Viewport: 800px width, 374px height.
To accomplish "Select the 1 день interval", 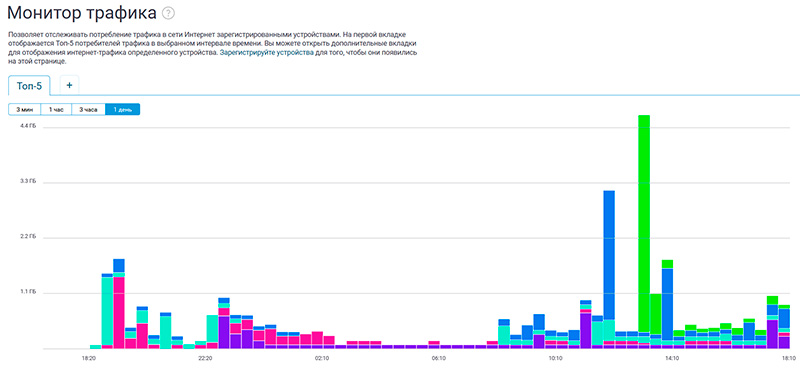I will [122, 109].
